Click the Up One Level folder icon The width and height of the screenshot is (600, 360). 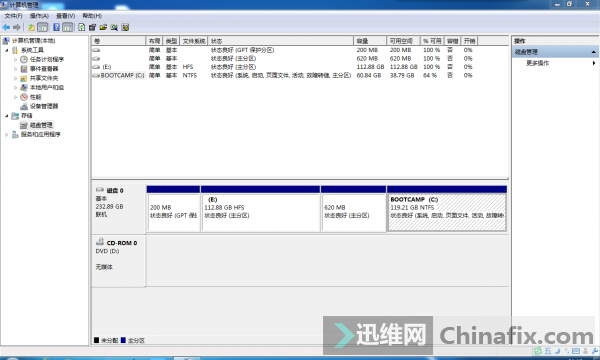(x=31, y=27)
